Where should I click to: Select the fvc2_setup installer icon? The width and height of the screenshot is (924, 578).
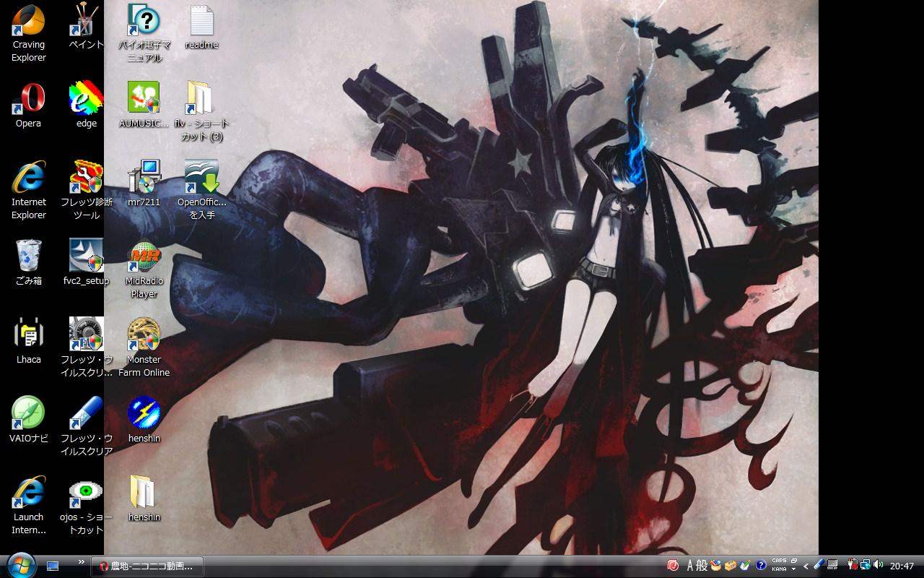[x=86, y=263]
